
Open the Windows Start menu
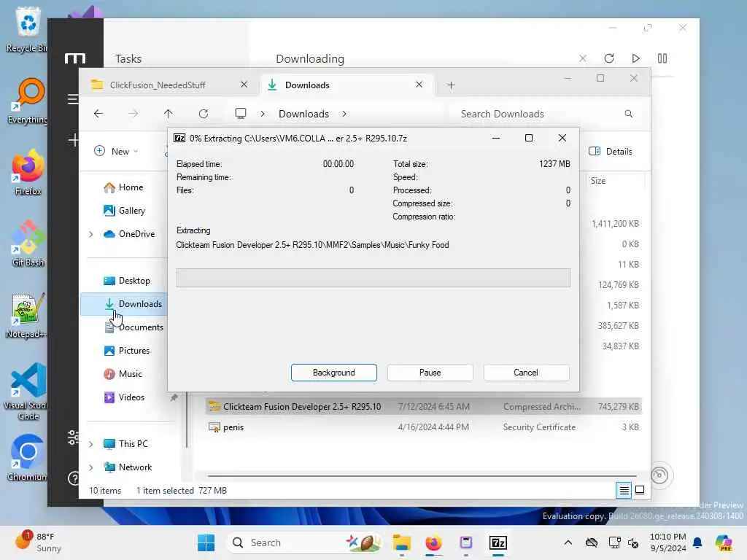point(206,542)
